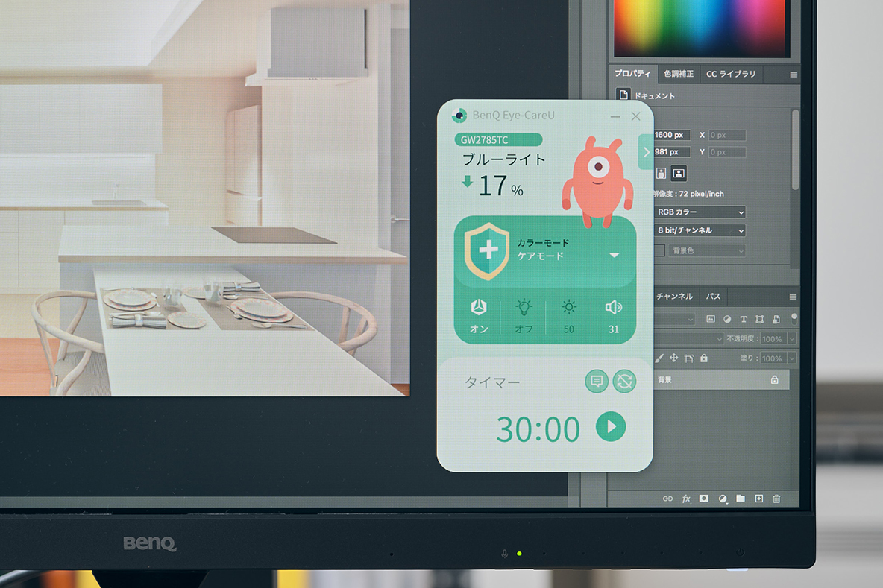Toggle layer filtering switch

[794, 318]
